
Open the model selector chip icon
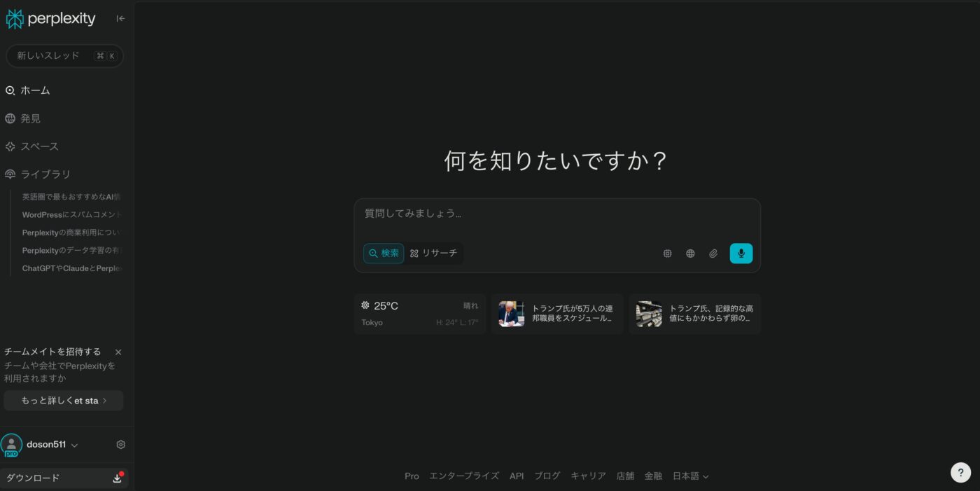[x=667, y=254]
